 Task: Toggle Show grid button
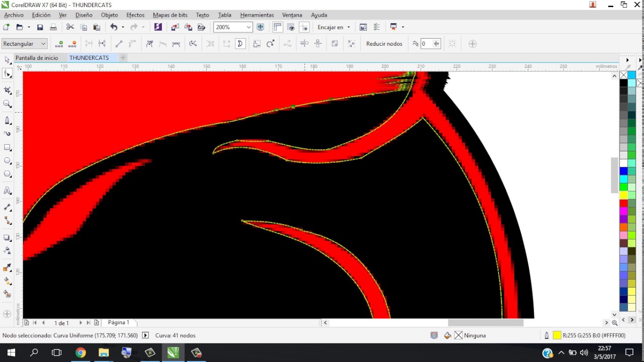coord(291,27)
